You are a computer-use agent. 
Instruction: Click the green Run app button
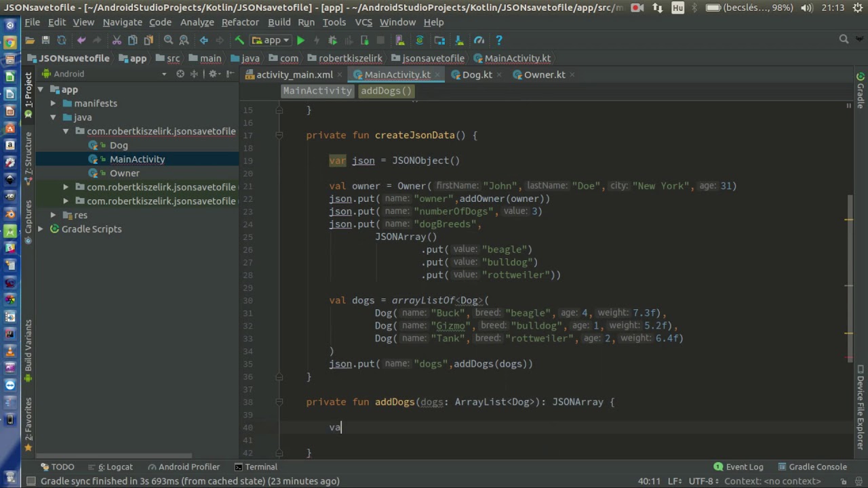pyautogui.click(x=300, y=41)
